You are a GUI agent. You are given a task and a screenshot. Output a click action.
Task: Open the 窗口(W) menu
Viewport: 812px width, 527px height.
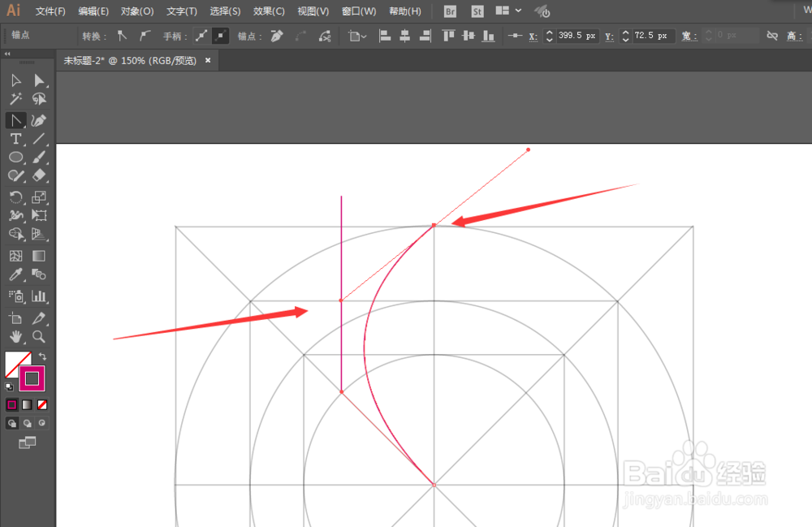coord(359,11)
